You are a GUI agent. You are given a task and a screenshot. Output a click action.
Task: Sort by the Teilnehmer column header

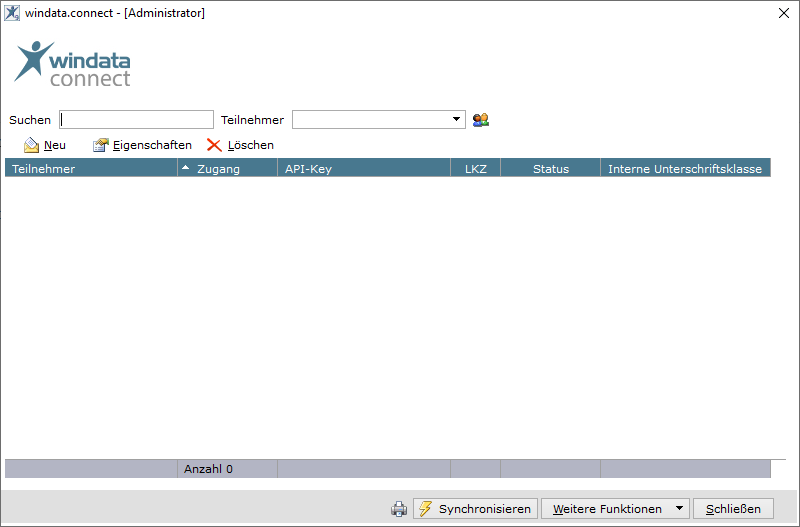[x=91, y=168]
